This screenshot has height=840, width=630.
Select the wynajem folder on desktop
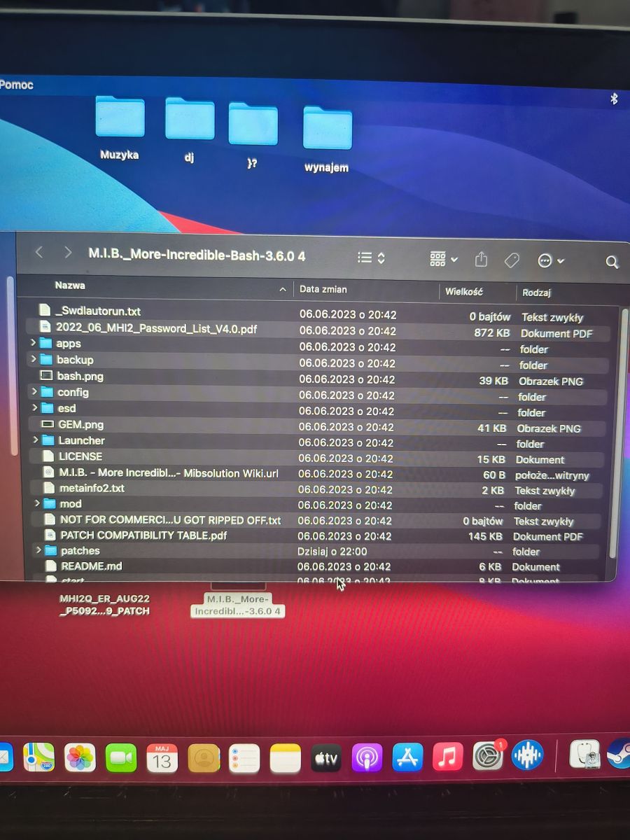(327, 139)
